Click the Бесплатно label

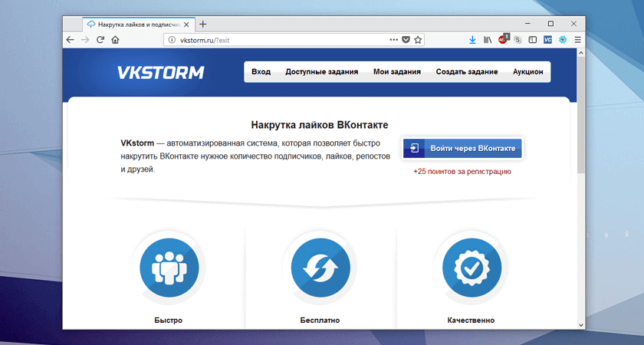coord(320,320)
